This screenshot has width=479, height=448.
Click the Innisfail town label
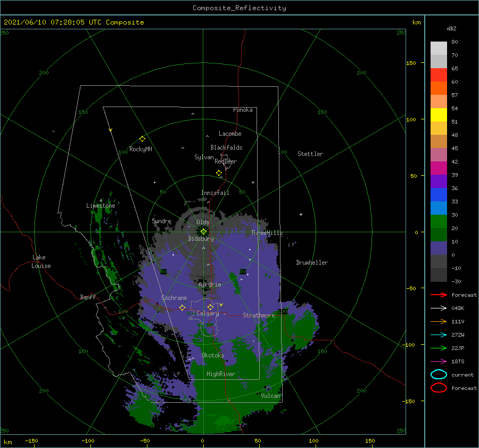(215, 193)
